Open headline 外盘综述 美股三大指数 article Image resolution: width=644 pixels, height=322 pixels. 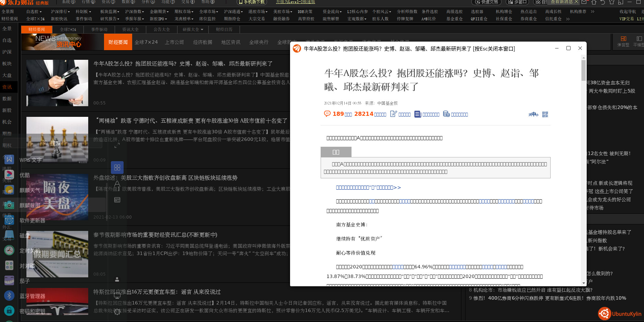[165, 178]
